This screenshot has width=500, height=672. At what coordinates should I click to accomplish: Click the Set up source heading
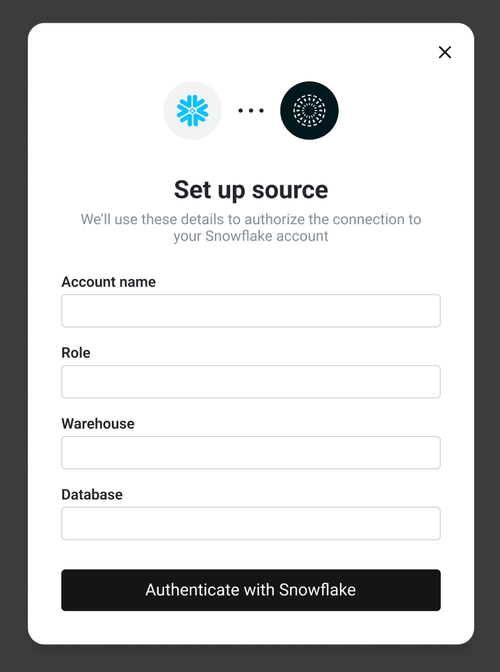coord(251,189)
